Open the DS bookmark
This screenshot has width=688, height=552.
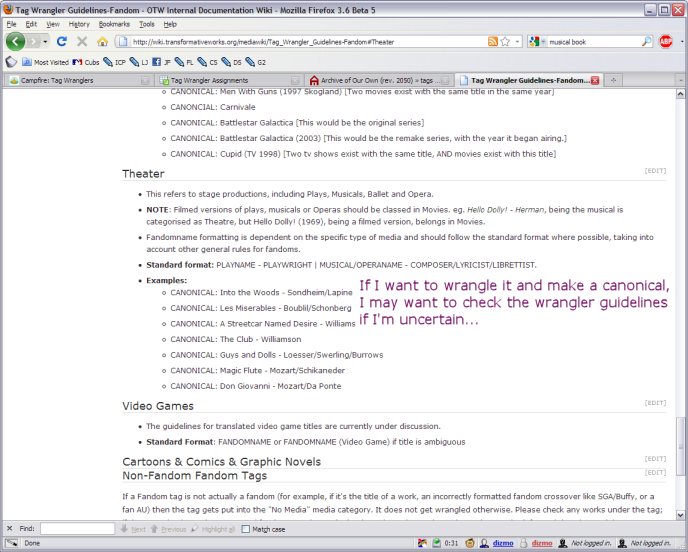[x=231, y=62]
